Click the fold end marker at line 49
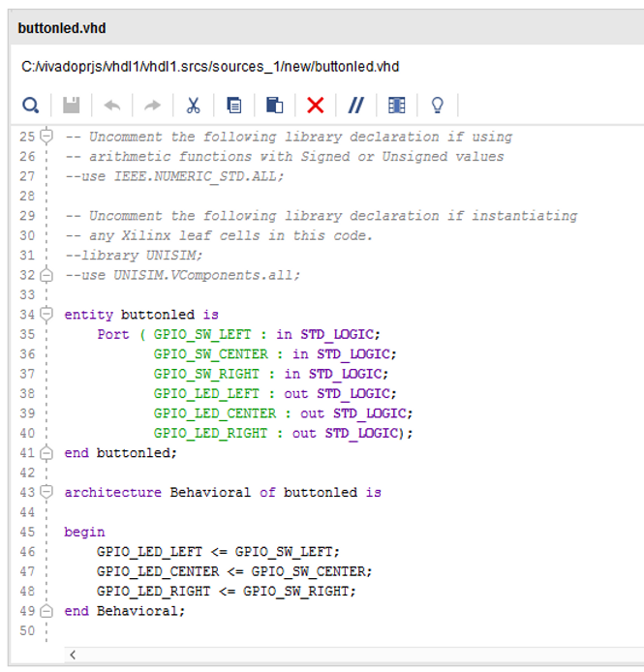The height and width of the screenshot is (672, 644). coord(46,611)
